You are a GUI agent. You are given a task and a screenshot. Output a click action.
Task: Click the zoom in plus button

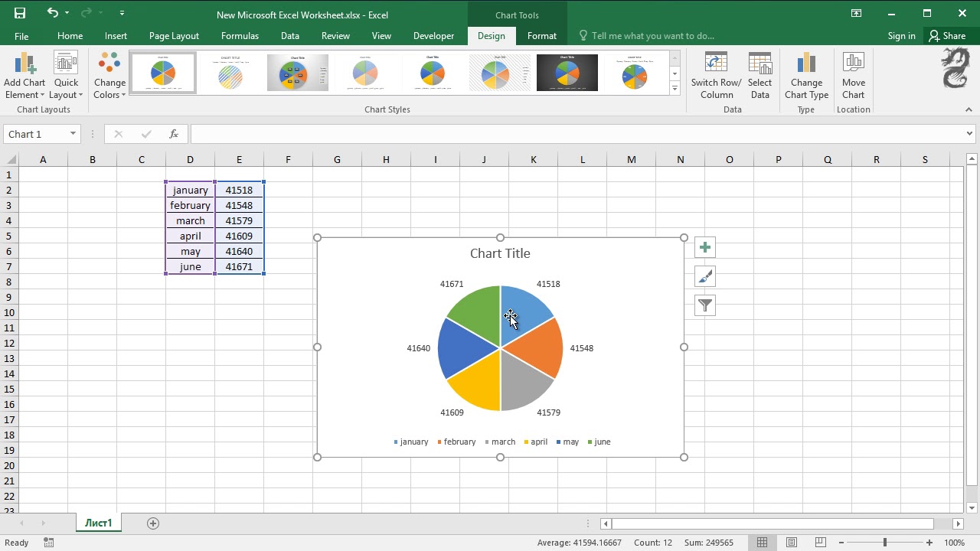(x=929, y=543)
